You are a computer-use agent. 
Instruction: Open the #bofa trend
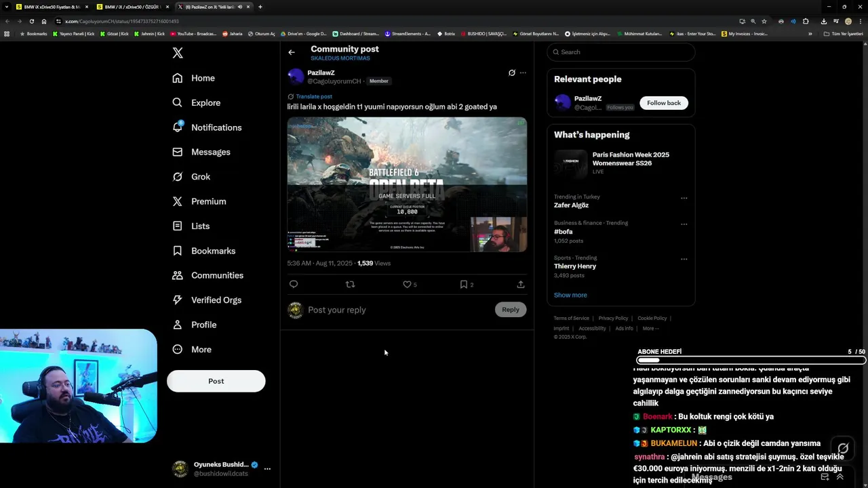[x=563, y=232]
